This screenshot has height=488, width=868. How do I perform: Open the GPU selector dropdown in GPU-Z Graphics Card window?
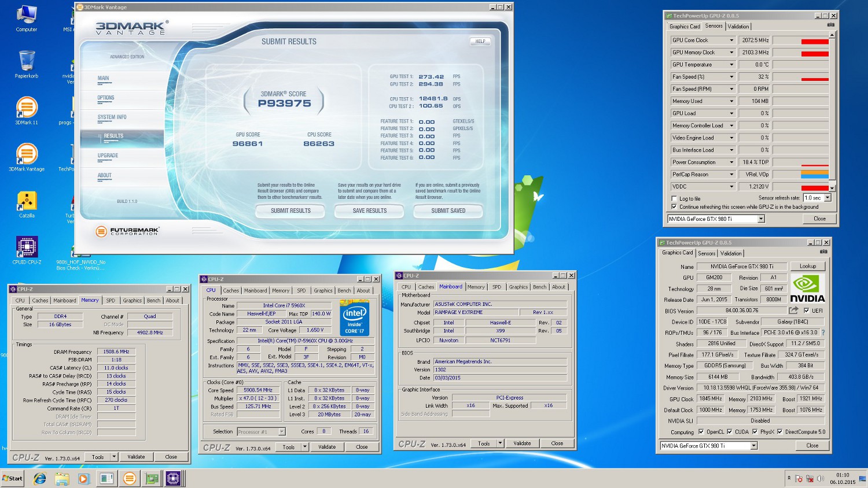pos(754,446)
